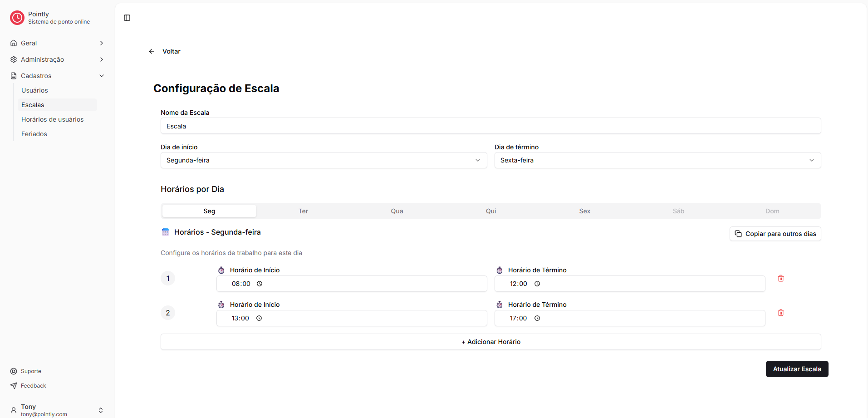Image resolution: width=868 pixels, height=418 pixels.
Task: Select Usuários in the Cadastros menu
Action: [34, 90]
